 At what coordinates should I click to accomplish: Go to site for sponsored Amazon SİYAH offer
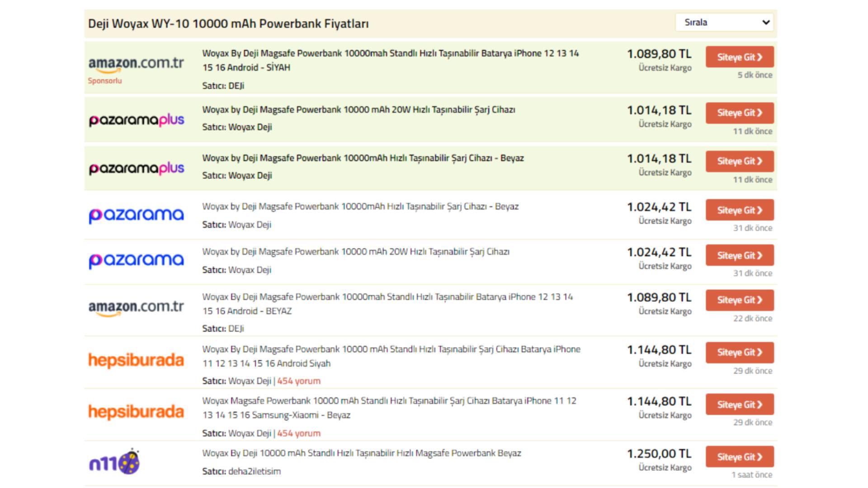[x=740, y=57]
